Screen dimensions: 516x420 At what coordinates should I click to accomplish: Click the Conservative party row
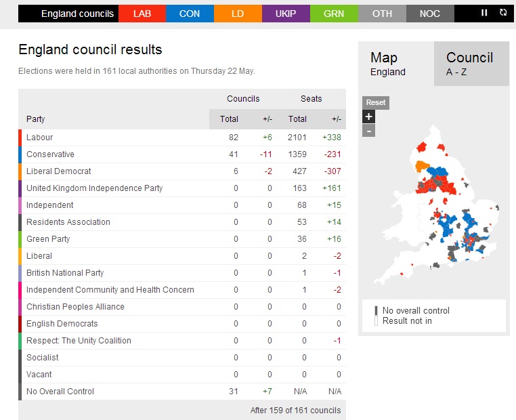[x=182, y=154]
